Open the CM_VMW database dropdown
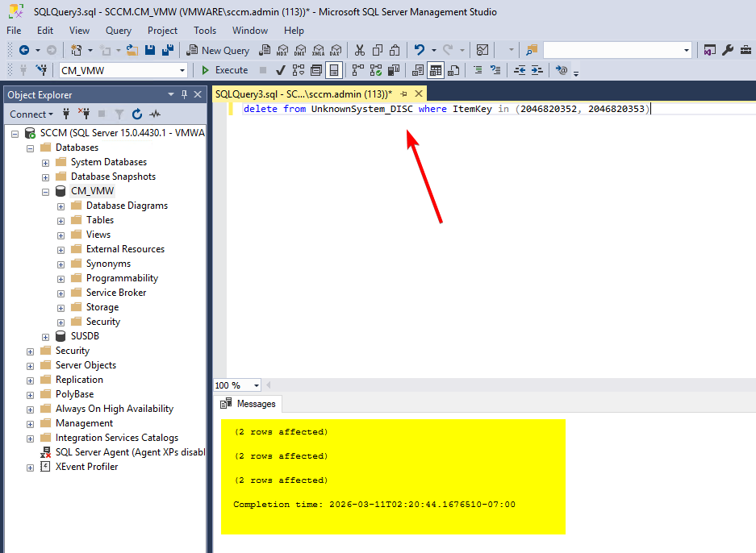 click(x=182, y=70)
